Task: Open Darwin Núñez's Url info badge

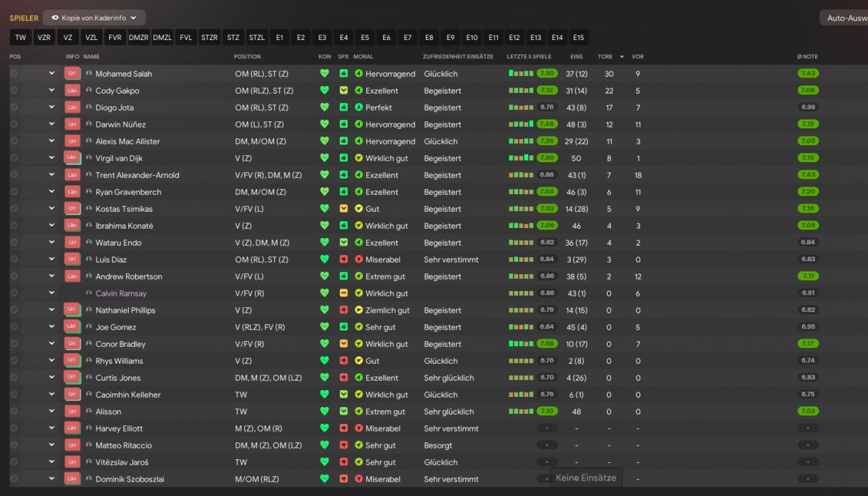Action: point(72,124)
